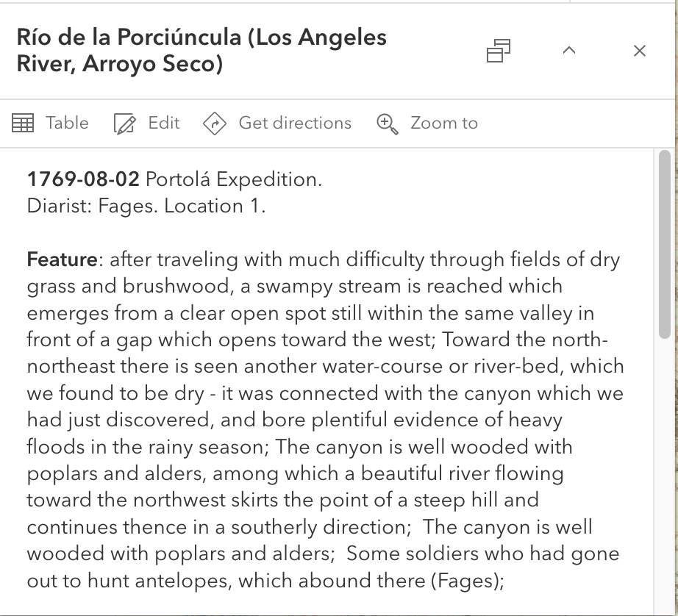Collapse the popup with the chevron arrow
The width and height of the screenshot is (678, 616).
coord(568,51)
